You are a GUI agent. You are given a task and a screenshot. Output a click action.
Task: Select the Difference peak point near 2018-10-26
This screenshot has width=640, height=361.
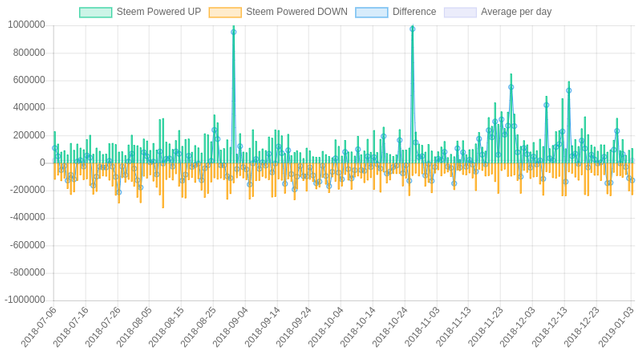tap(412, 29)
